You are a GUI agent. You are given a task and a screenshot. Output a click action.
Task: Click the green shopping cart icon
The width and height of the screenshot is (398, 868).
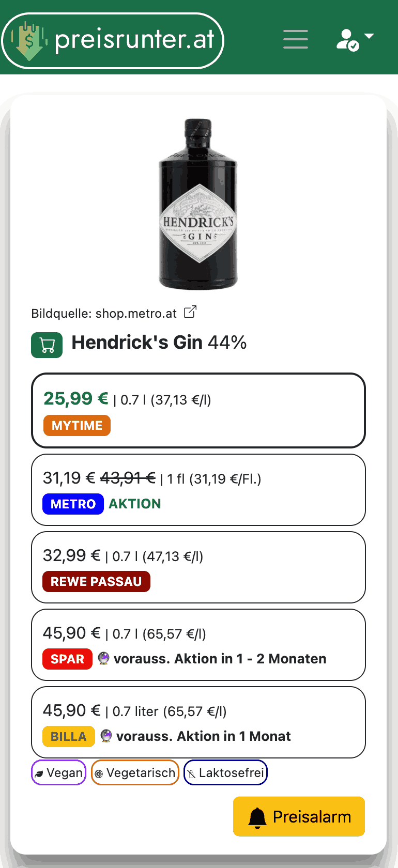coord(47,345)
